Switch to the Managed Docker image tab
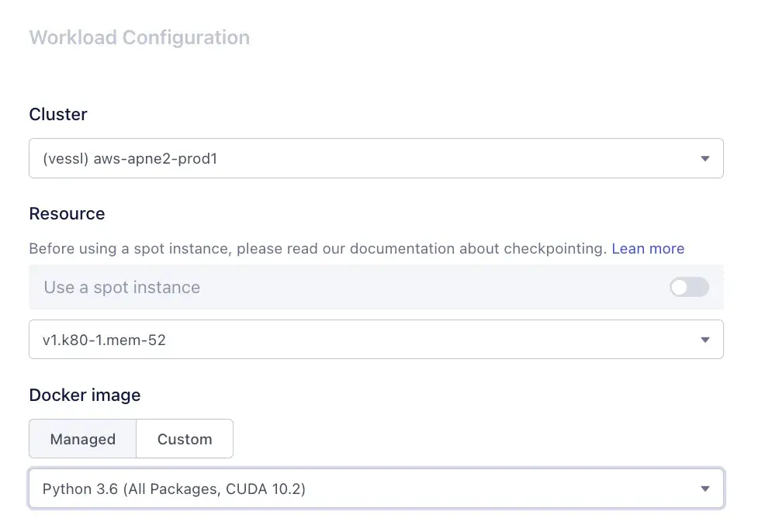 (82, 439)
